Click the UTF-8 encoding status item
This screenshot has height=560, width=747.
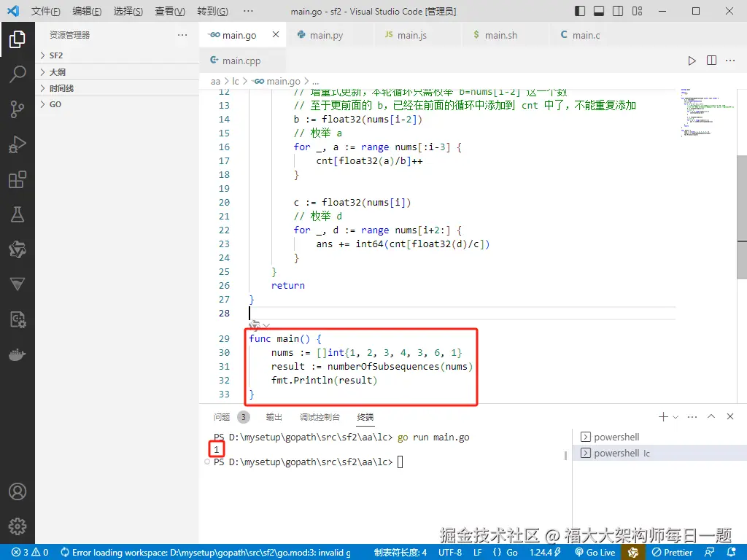tap(450, 553)
